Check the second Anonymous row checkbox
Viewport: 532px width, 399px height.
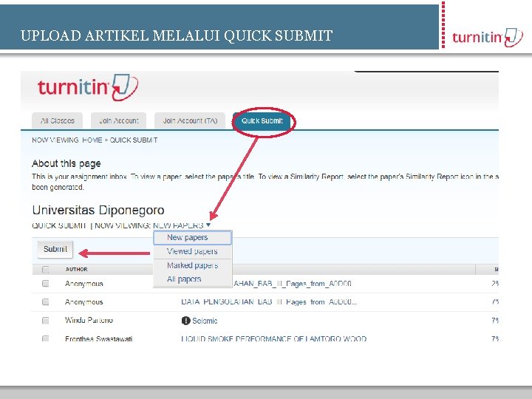(x=46, y=301)
